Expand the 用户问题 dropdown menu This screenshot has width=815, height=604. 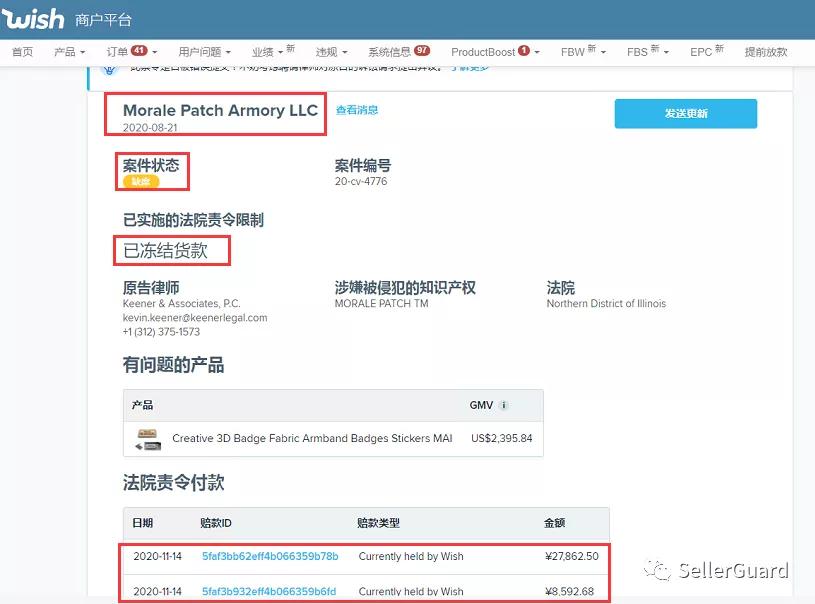click(204, 51)
